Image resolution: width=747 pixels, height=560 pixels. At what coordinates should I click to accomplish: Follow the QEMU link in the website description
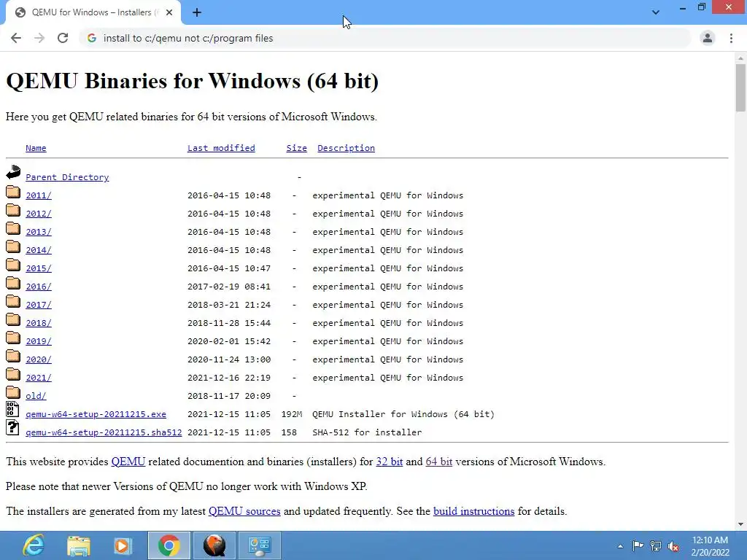[x=128, y=462]
